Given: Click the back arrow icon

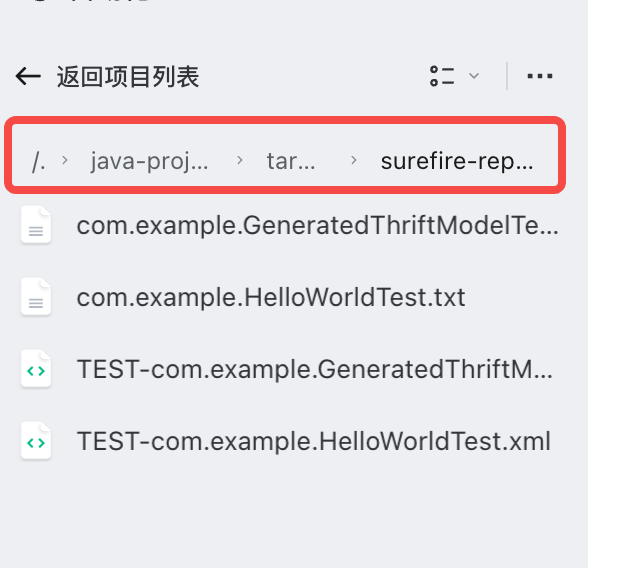Looking at the screenshot, I should tap(28, 76).
